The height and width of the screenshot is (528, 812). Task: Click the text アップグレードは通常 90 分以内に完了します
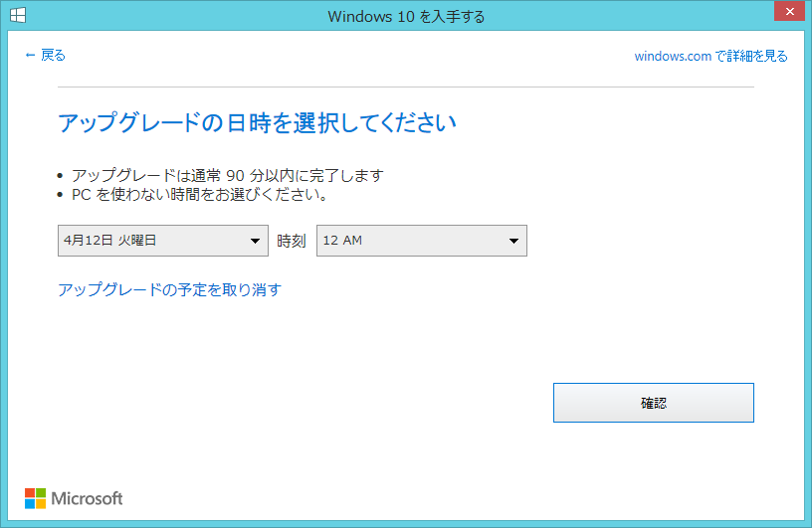pos(227,175)
